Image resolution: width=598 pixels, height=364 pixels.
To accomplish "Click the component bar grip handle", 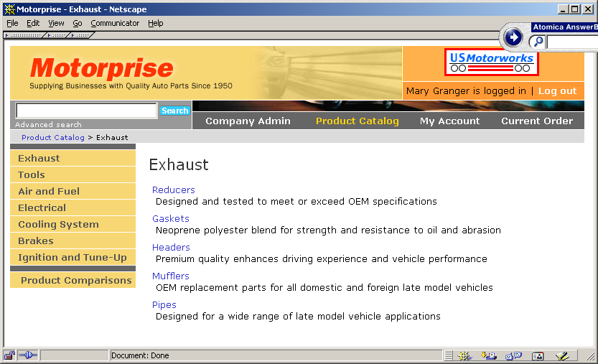I will [x=449, y=356].
